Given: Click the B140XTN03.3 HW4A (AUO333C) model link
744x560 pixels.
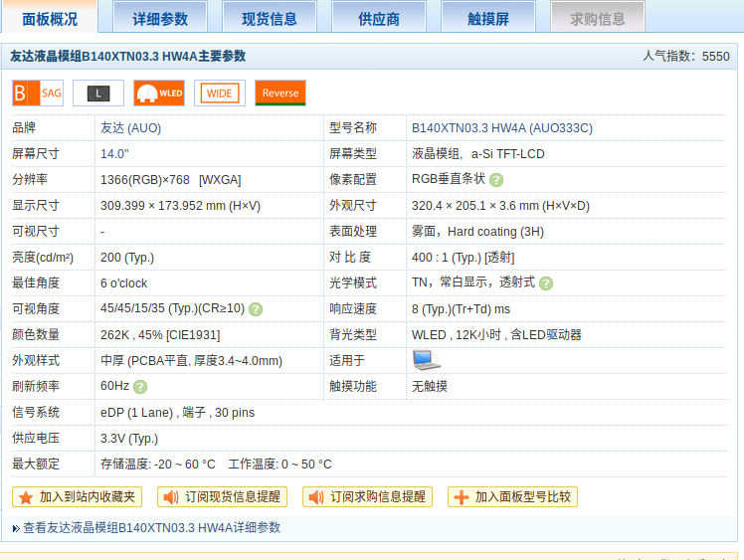Looking at the screenshot, I should [502, 128].
